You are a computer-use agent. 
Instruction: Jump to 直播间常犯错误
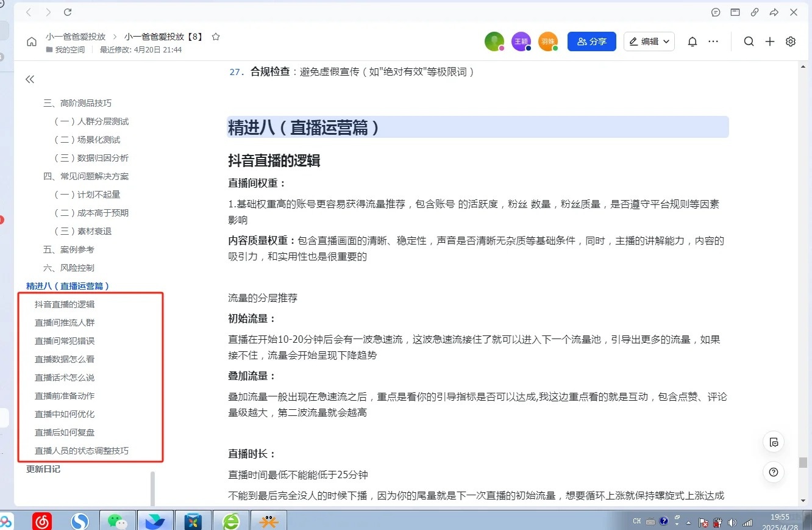coord(65,341)
